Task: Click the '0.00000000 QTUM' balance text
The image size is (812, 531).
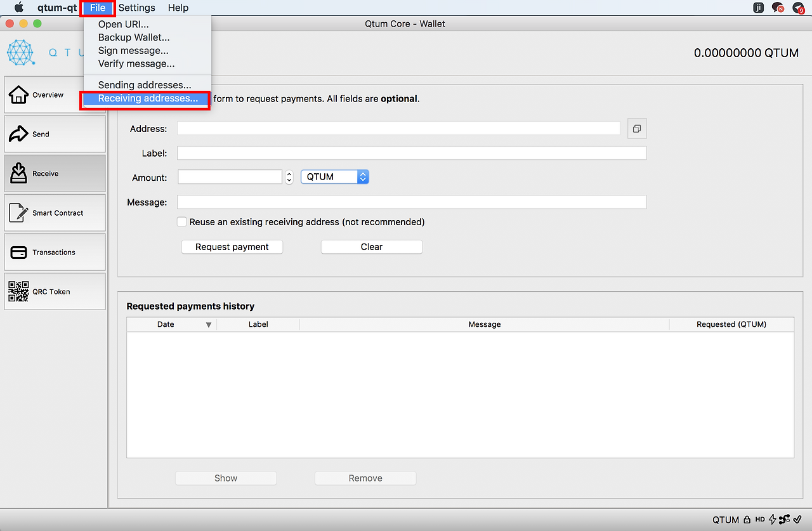Action: [747, 53]
